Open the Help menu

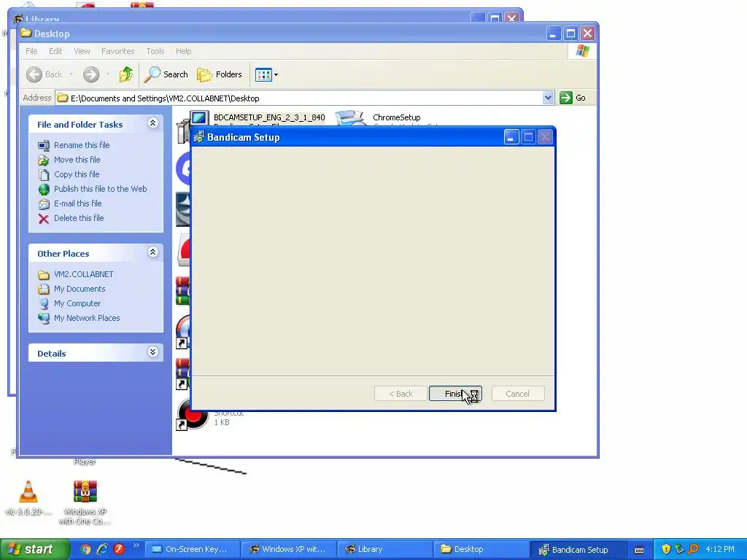[183, 51]
